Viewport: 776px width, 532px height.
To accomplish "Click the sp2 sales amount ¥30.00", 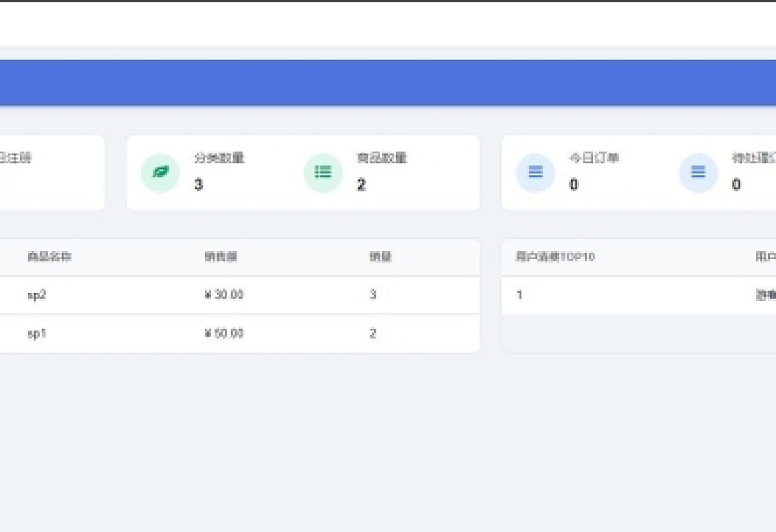I will point(219,295).
